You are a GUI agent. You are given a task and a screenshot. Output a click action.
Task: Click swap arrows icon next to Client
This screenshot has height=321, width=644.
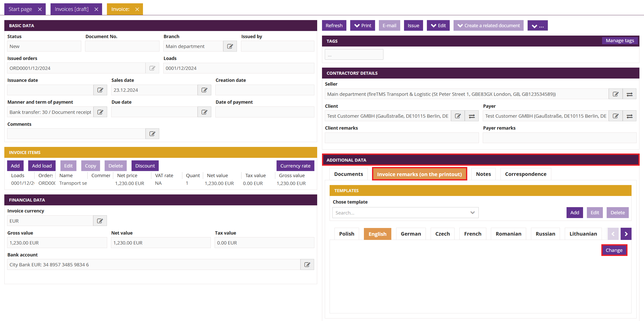pos(472,116)
